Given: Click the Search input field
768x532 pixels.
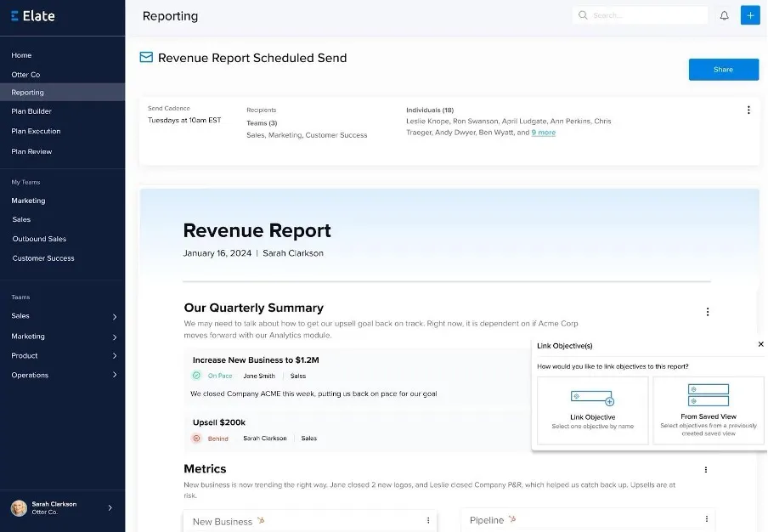Looking at the screenshot, I should [x=641, y=15].
